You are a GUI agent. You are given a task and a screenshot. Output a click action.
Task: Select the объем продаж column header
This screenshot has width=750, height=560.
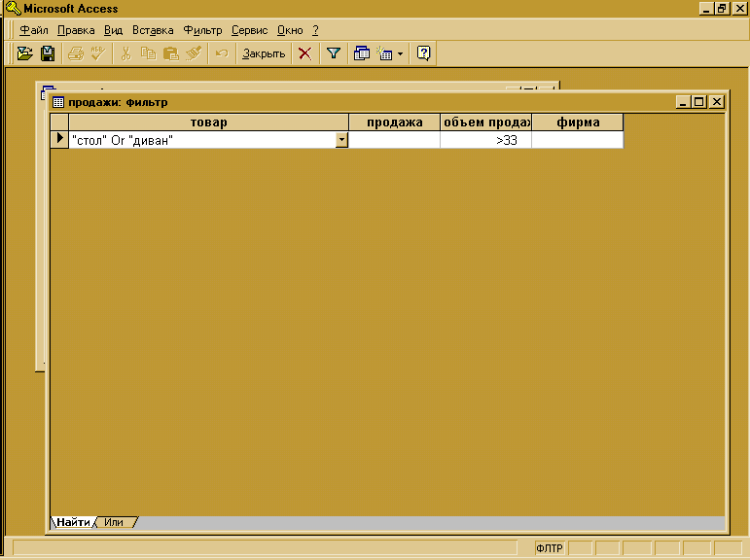pos(486,122)
